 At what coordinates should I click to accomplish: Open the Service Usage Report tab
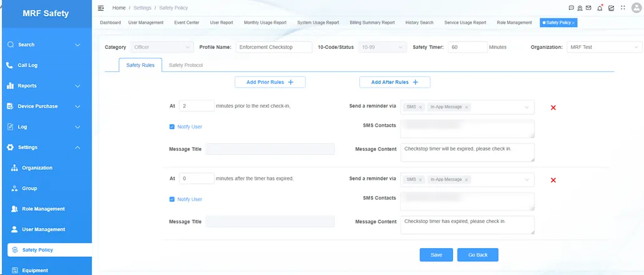tap(466, 23)
